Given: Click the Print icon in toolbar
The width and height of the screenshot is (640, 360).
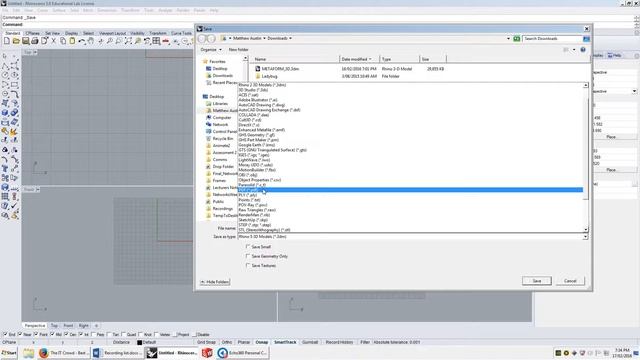Looking at the screenshot, I should 35,41.
